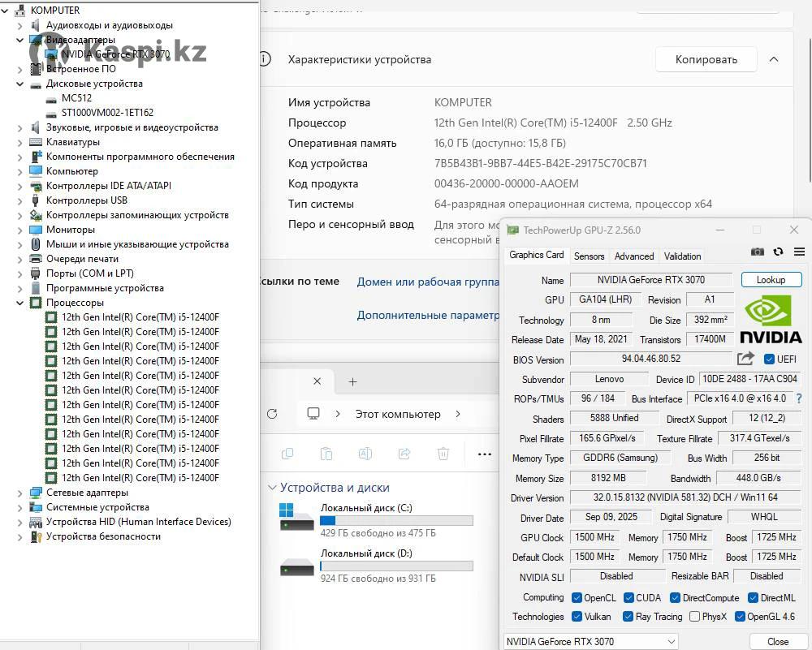
Task: Open a new Explorer tab with plus
Action: pyautogui.click(x=352, y=381)
